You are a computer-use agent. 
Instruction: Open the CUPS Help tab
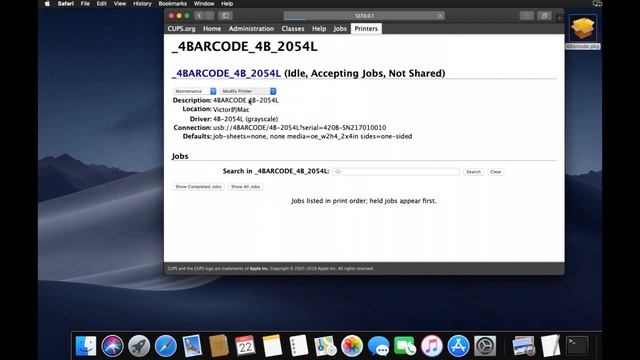(x=319, y=29)
